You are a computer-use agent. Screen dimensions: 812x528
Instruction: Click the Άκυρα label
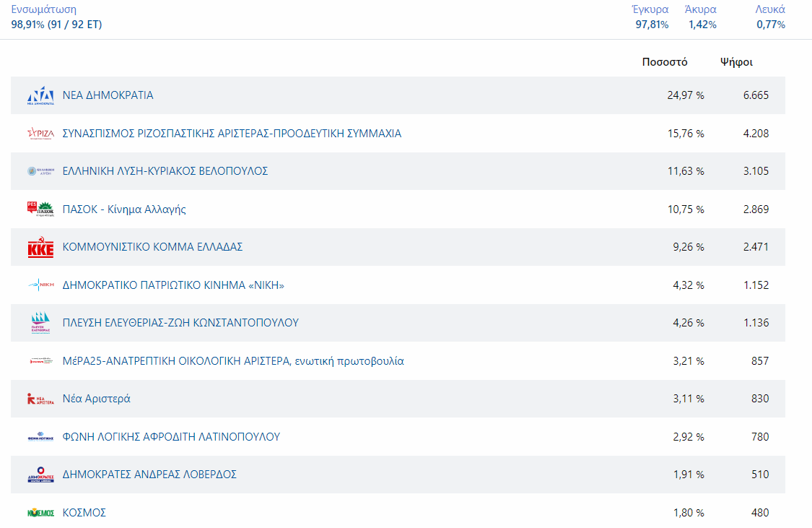pos(701,9)
